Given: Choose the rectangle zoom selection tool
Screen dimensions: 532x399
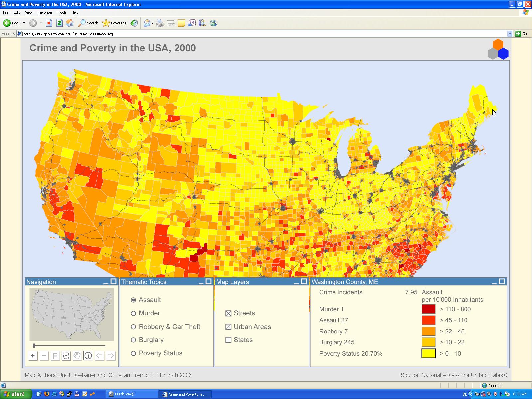Looking at the screenshot, I should pyautogui.click(x=66, y=356).
